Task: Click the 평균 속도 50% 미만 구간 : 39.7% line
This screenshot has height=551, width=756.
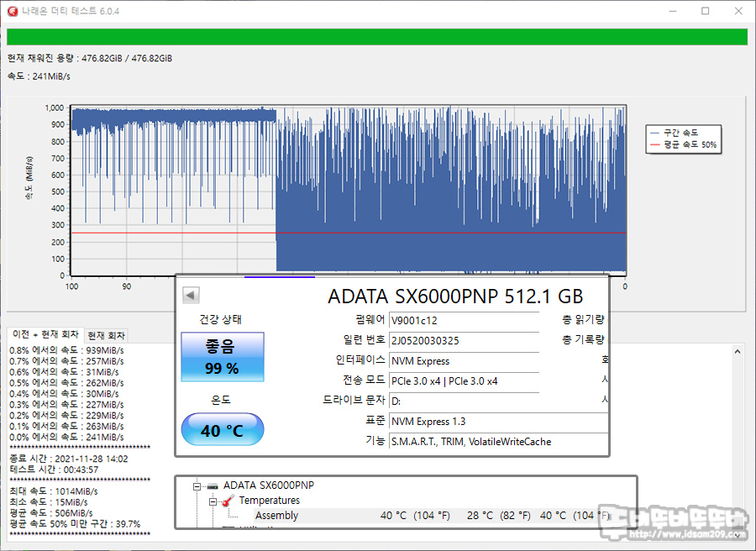Action: (x=75, y=524)
